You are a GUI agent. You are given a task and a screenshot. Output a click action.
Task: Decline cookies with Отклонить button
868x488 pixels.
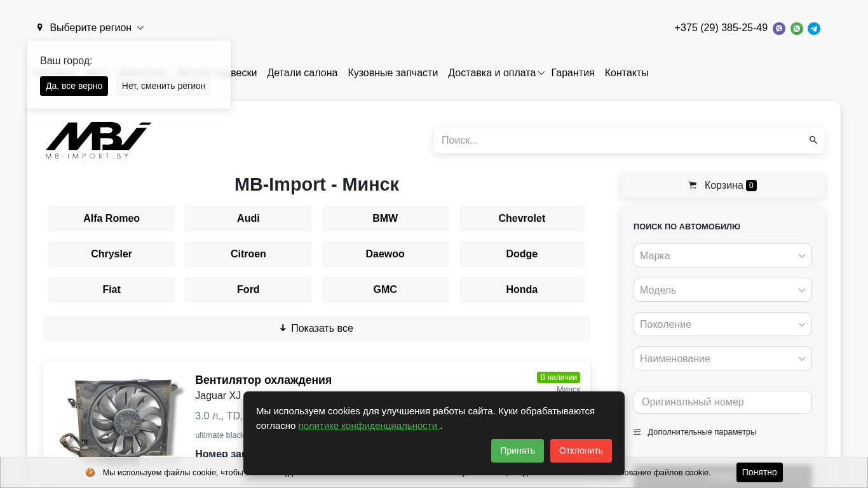click(581, 451)
